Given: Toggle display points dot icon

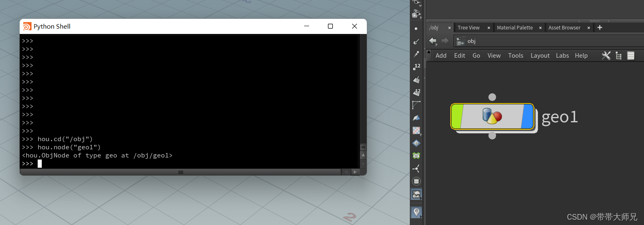Looking at the screenshot, I should click(x=416, y=29).
